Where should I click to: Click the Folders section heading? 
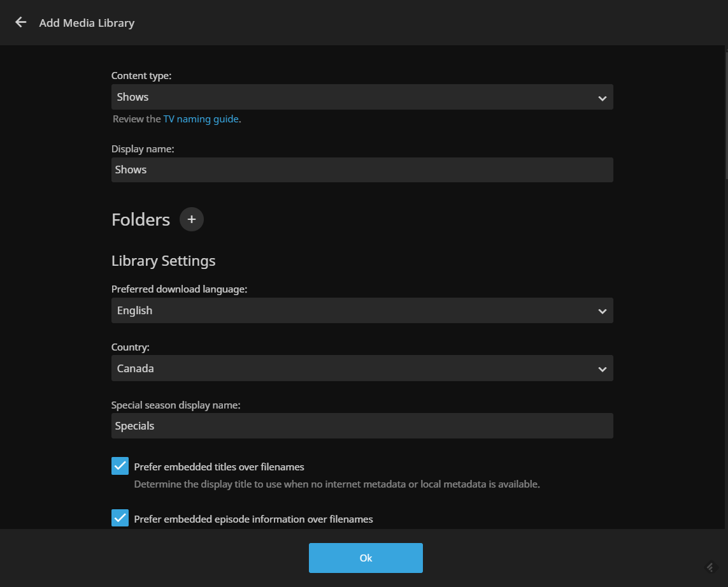141,220
